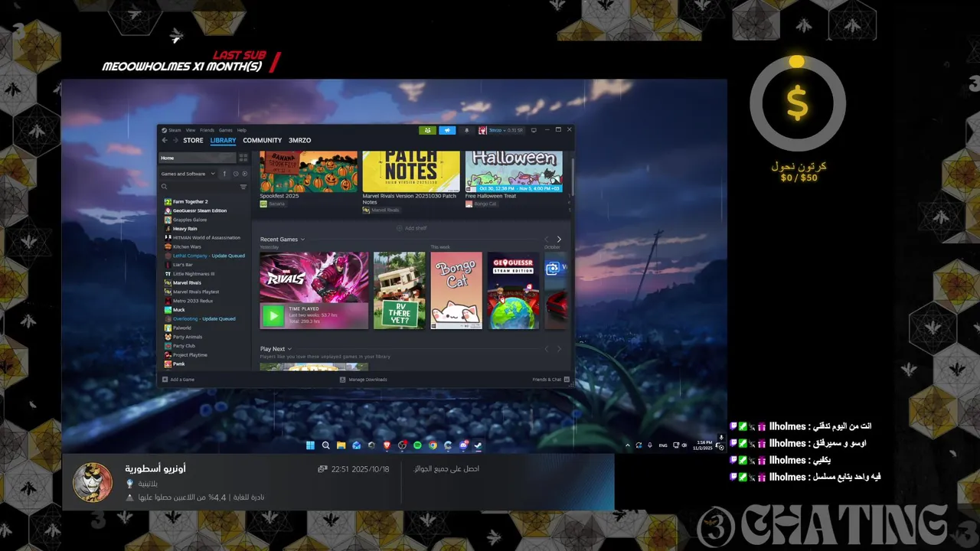Click the Steam forward navigation arrow
Viewport: 980px width, 551px height.
pos(175,141)
